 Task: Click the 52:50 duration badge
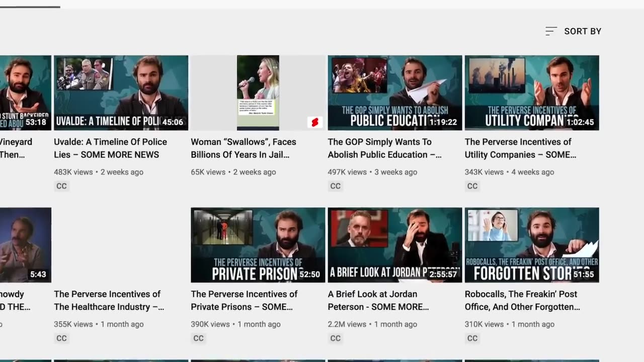309,275
